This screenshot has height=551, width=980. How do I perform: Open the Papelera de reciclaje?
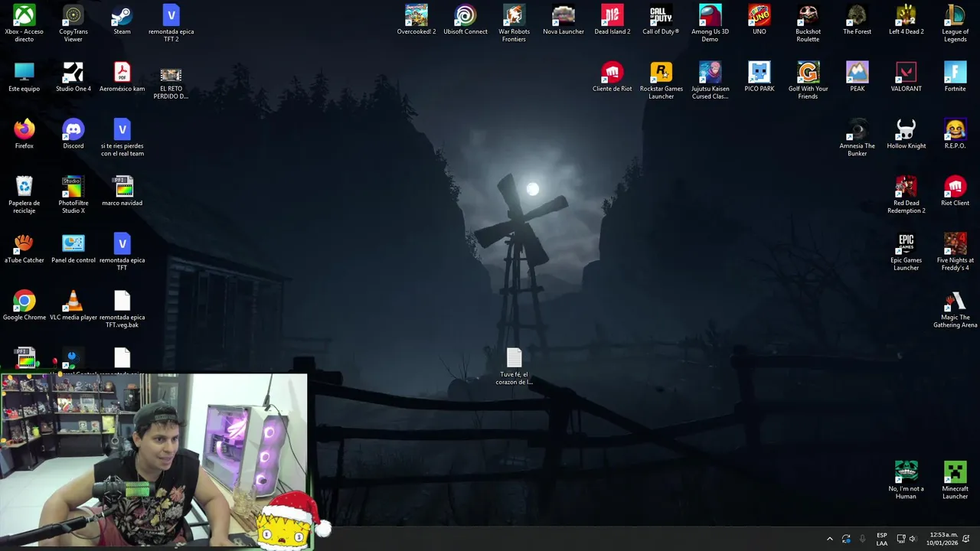click(x=24, y=187)
